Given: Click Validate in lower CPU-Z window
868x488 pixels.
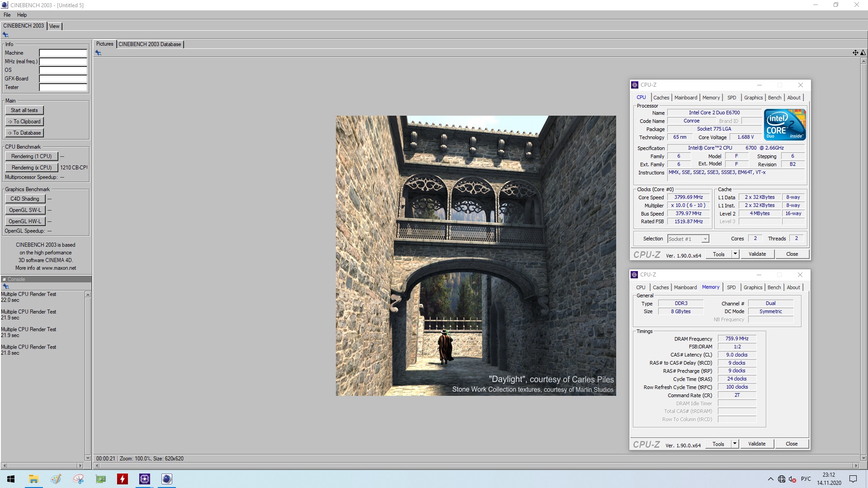Looking at the screenshot, I should point(757,444).
